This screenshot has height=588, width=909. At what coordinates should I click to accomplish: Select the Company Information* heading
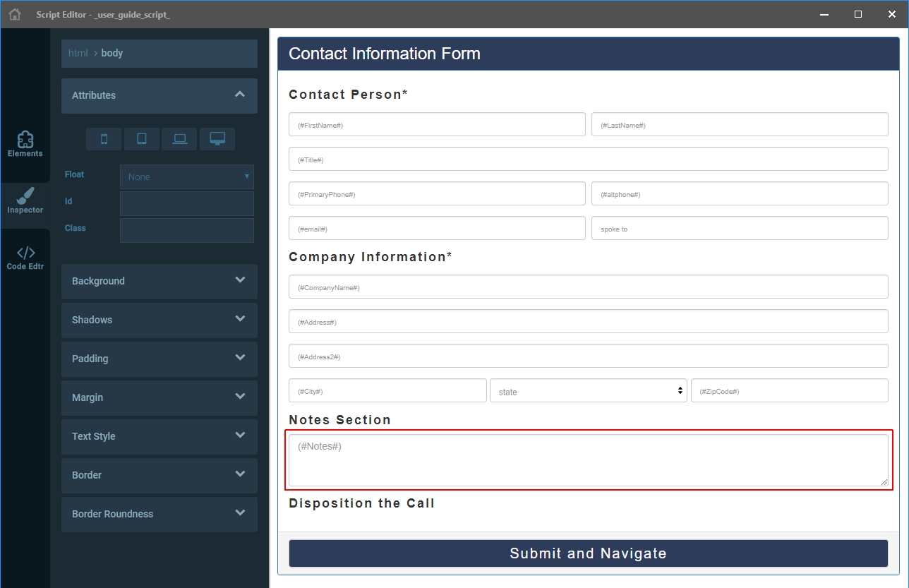pyautogui.click(x=371, y=257)
